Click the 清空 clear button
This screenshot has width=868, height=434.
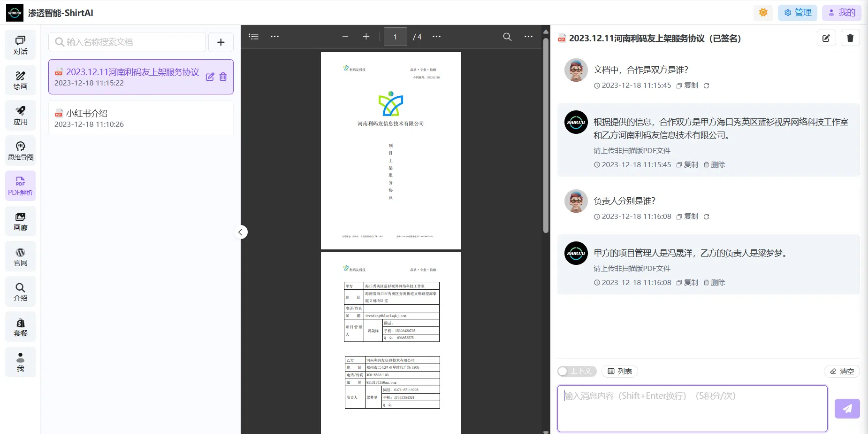[842, 371]
